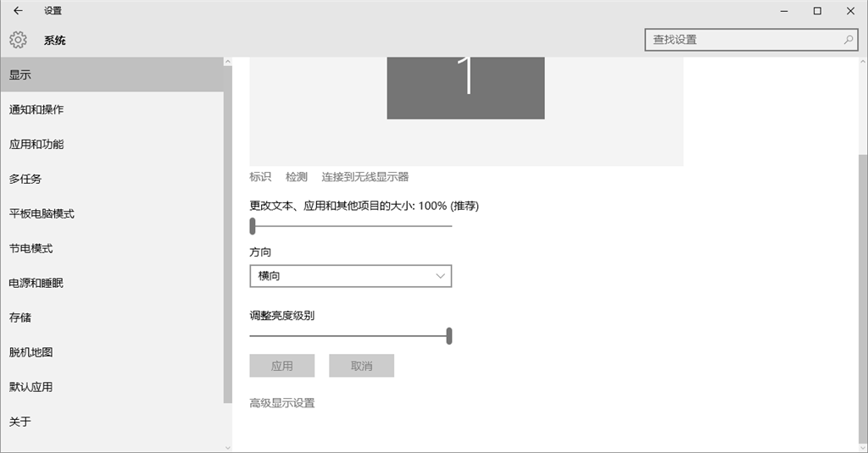The width and height of the screenshot is (868, 453).
Task: Minimize the settings window
Action: tap(784, 10)
